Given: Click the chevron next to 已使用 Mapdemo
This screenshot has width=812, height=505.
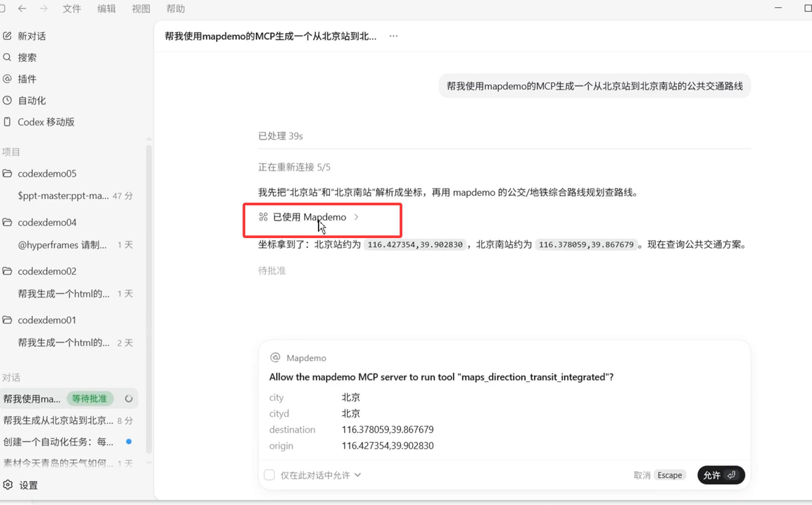Looking at the screenshot, I should 356,217.
